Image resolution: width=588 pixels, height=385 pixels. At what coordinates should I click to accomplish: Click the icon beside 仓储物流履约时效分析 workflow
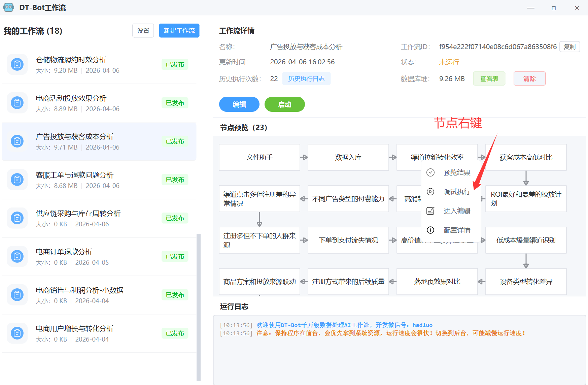(x=17, y=64)
